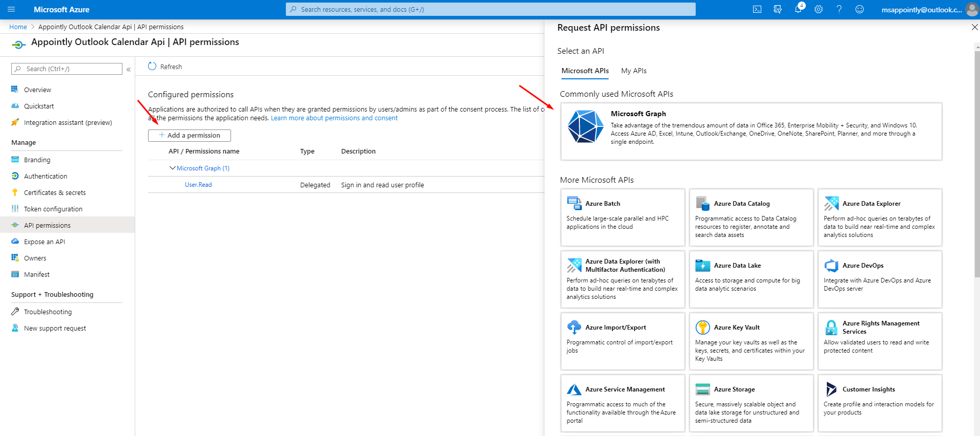Click the Azure DevOps card title
The image size is (980, 436).
coord(863,265)
